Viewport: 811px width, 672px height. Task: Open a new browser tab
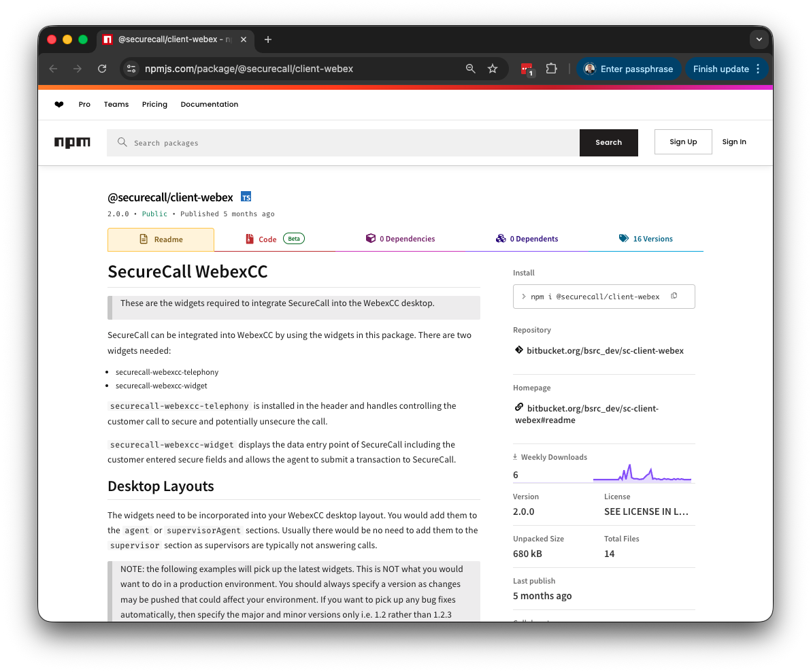(268, 39)
